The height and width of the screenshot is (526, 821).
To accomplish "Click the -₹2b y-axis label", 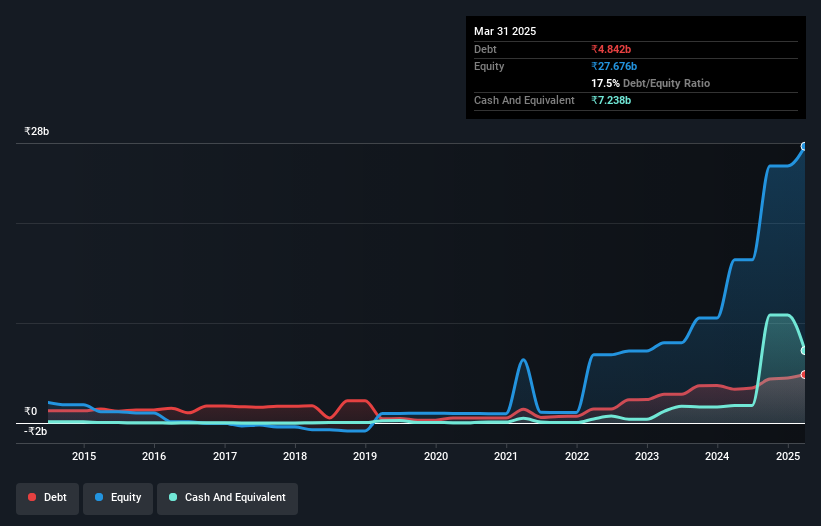I will [x=36, y=431].
